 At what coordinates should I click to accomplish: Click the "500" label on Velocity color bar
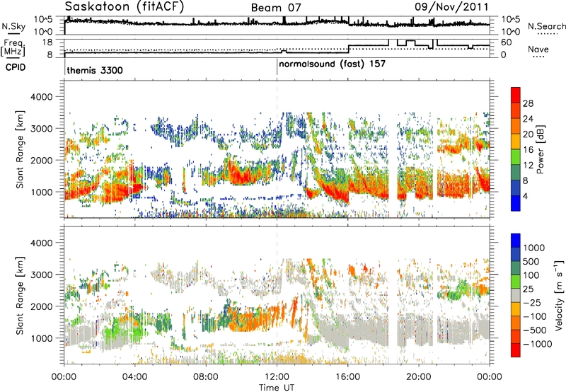pyautogui.click(x=531, y=261)
